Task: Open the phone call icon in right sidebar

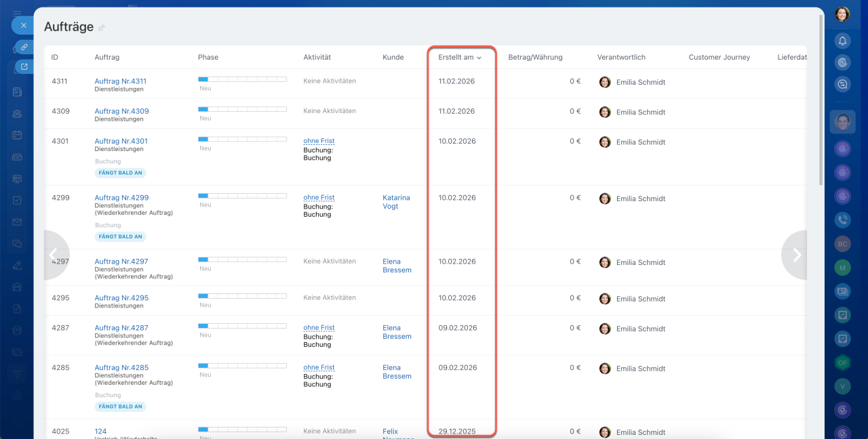Action: coord(842,219)
